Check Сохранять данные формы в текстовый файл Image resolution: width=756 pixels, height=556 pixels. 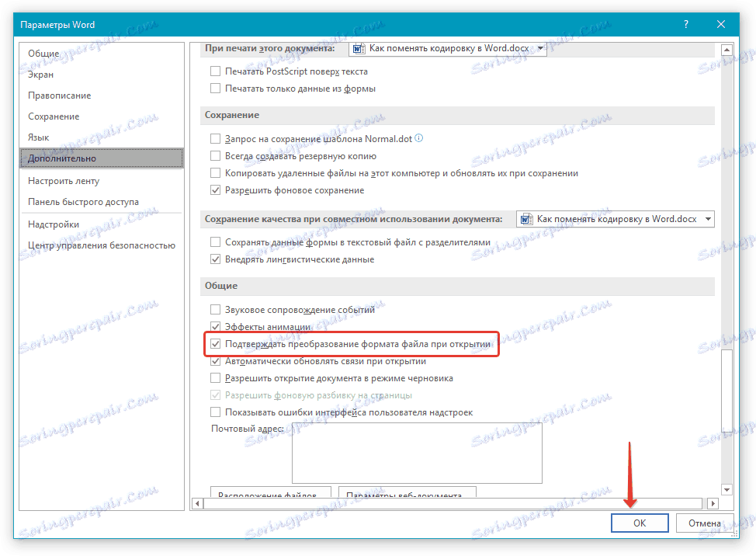(x=216, y=242)
